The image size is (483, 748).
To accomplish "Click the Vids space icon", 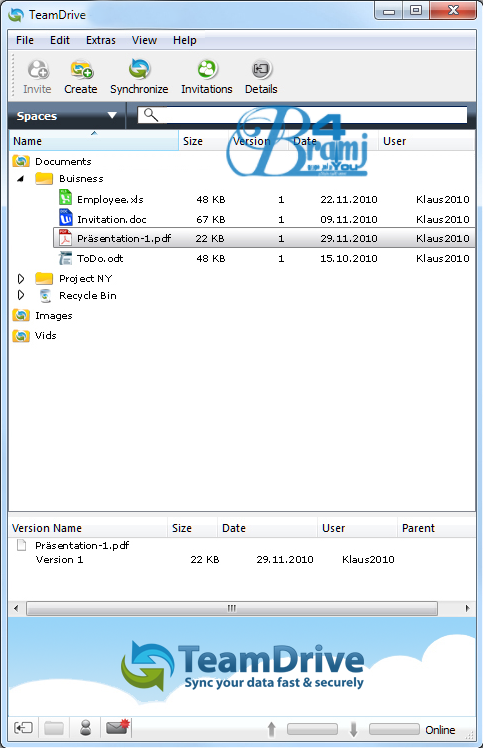I will coord(21,336).
